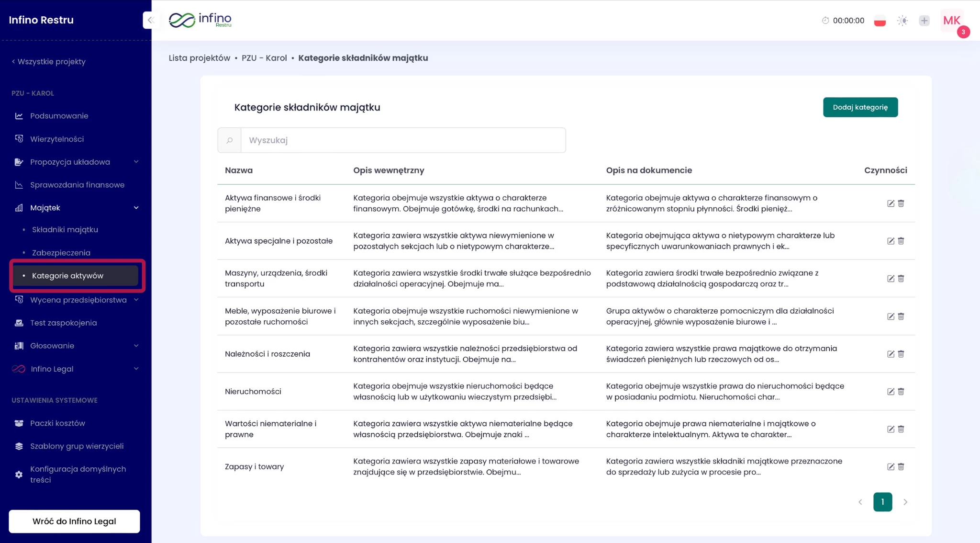Expand the Propozycja układowa submenu
Screen dimensions: 980x543
tap(136, 162)
